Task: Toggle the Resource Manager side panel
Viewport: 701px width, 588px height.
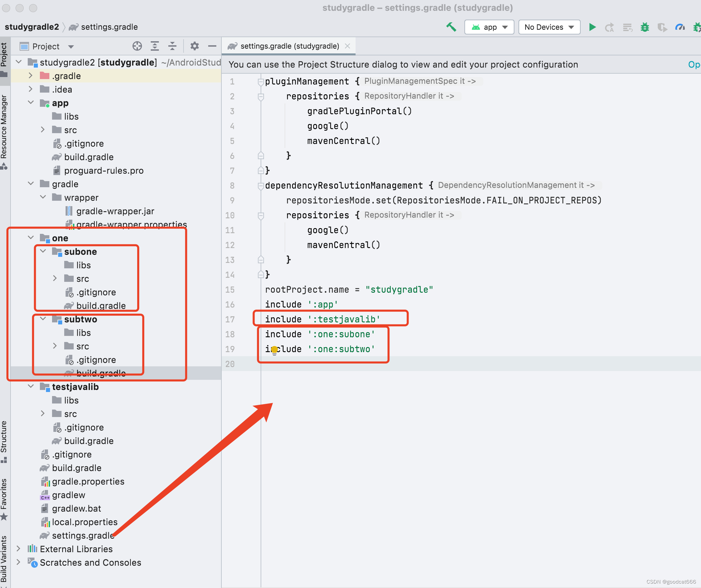Action: coord(4,130)
